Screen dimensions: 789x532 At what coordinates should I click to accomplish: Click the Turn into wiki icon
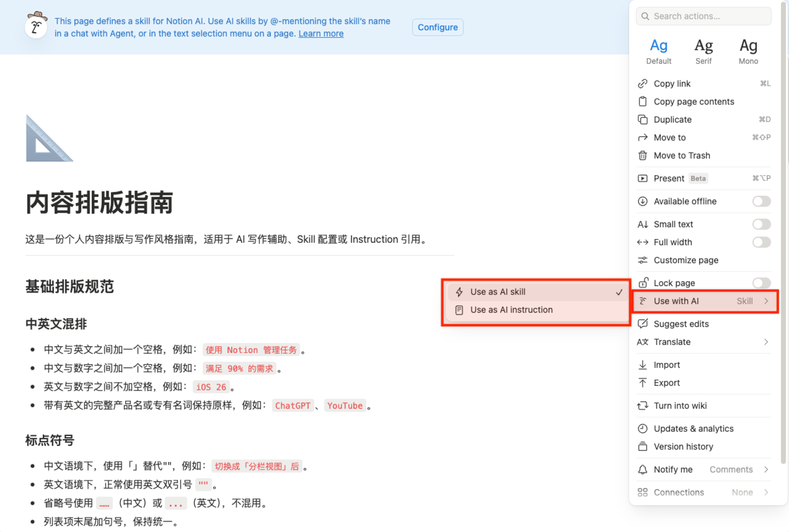(x=642, y=406)
